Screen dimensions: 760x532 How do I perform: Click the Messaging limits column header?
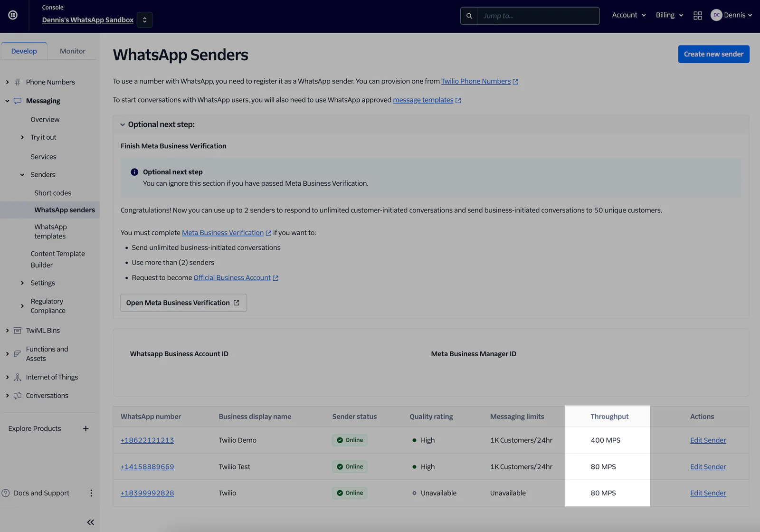click(517, 417)
